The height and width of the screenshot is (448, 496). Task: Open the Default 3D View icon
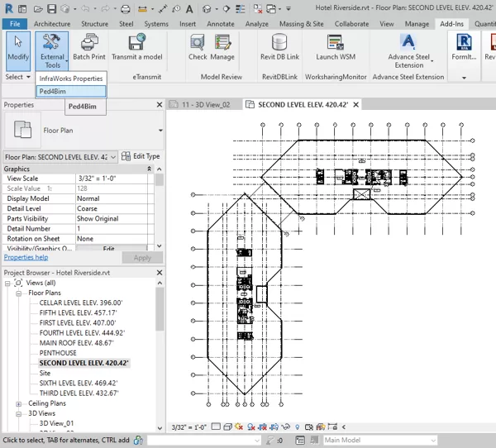[x=207, y=9]
